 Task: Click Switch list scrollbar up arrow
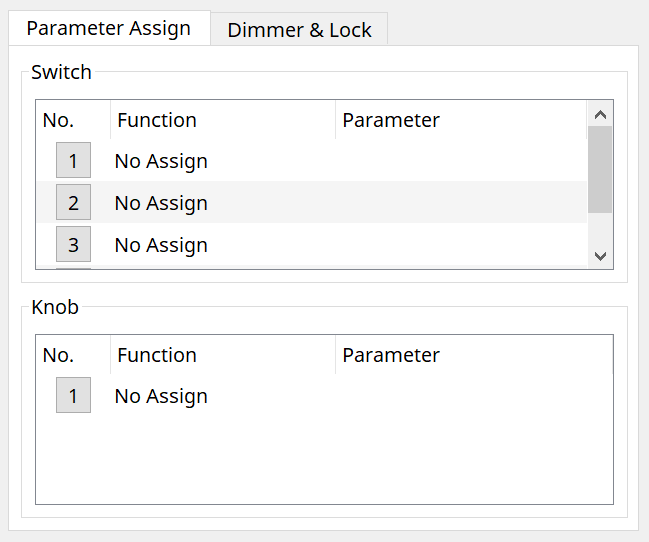pos(600,114)
